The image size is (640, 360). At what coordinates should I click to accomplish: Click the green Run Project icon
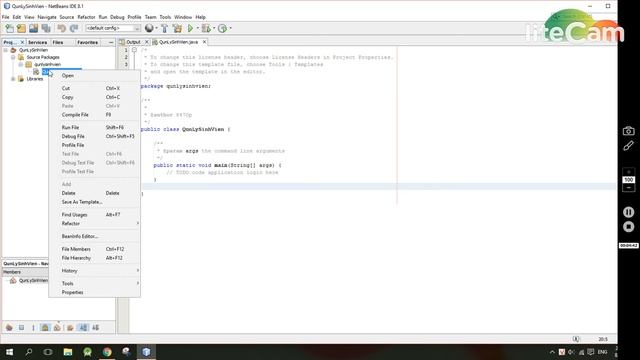click(x=190, y=28)
